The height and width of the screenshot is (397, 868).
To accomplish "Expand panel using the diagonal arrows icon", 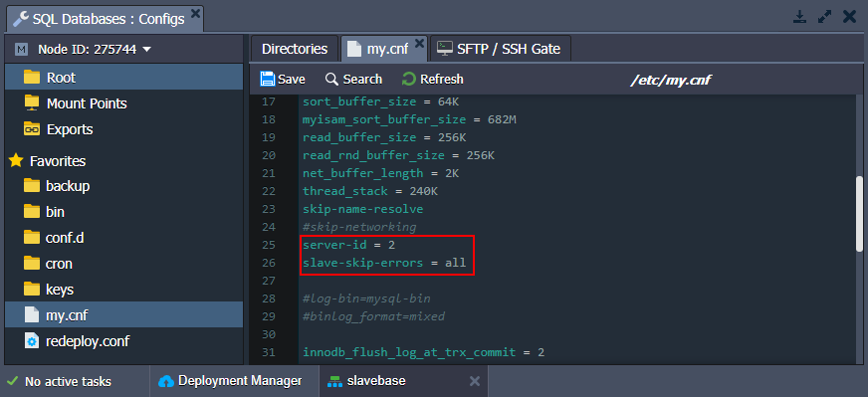I will click(x=825, y=17).
